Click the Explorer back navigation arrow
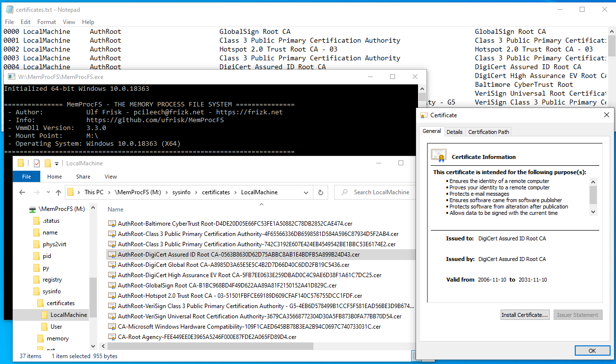 coord(22,192)
